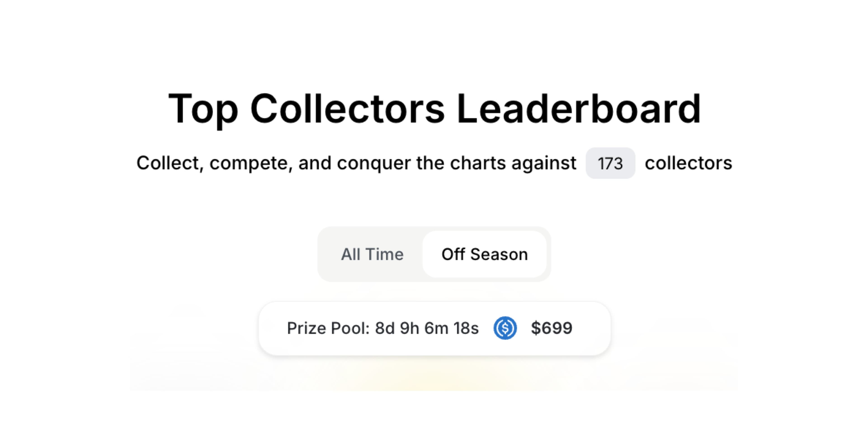Screen dimensions: 868x434
Task: Select the Off Season tab
Action: coord(485,254)
